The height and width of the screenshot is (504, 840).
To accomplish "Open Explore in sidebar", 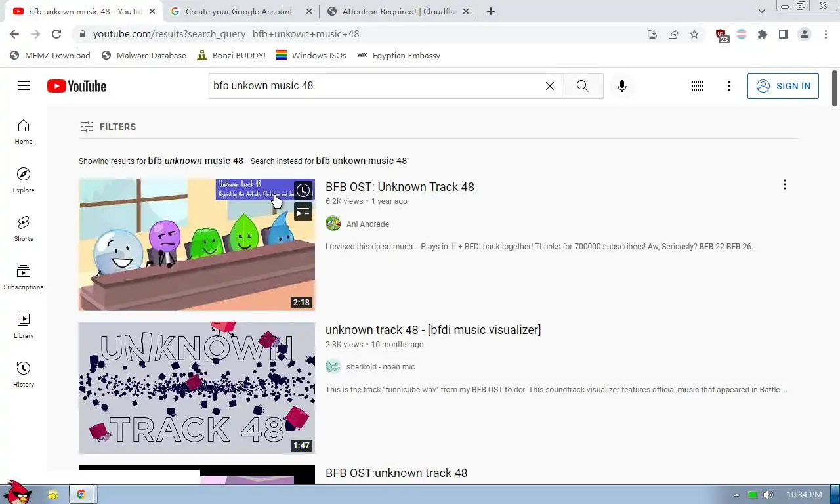I will click(x=24, y=180).
